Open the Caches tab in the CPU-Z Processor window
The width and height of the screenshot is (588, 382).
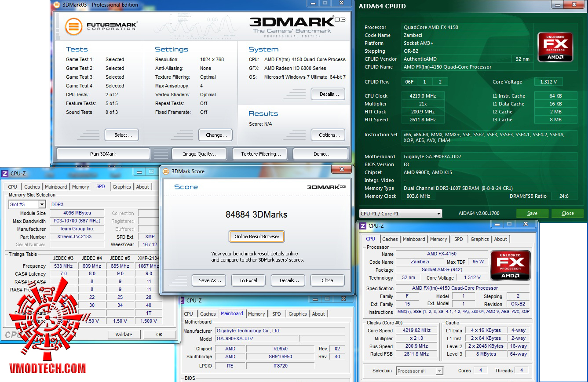coord(390,239)
